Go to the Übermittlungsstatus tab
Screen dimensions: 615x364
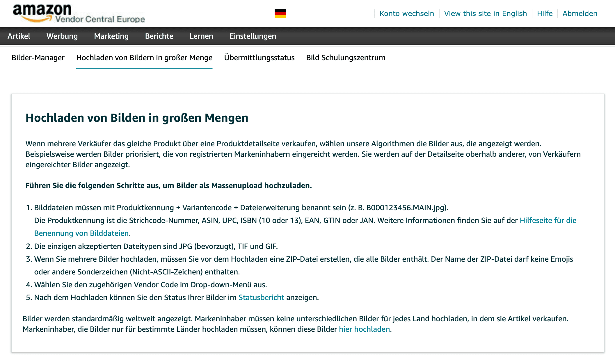pos(259,58)
